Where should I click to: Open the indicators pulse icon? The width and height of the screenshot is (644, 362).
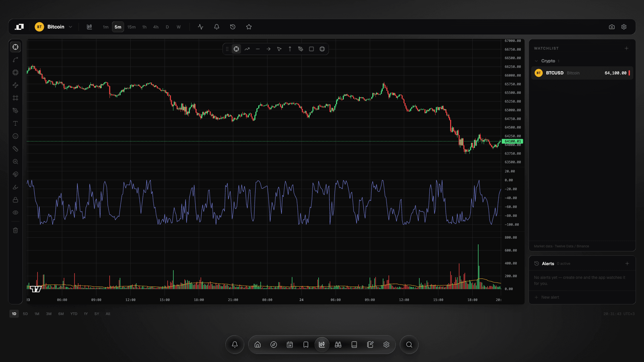(x=201, y=27)
